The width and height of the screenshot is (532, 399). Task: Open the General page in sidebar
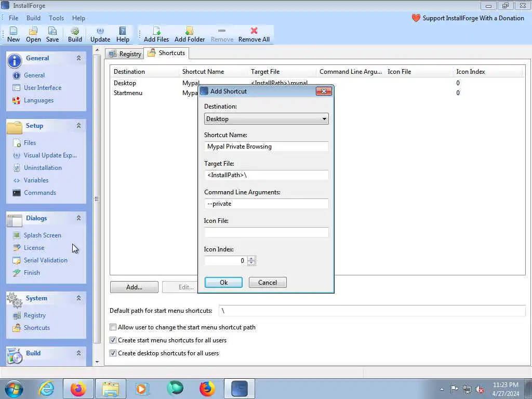point(34,75)
